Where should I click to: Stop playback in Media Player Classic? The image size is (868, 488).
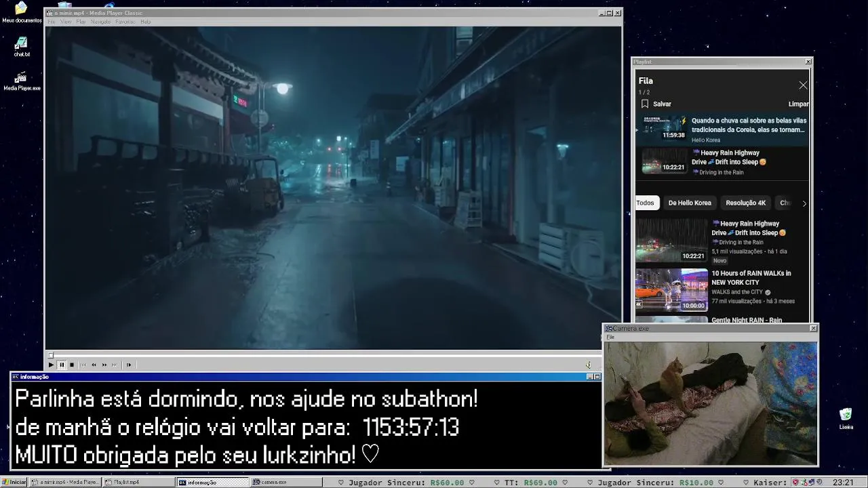click(72, 365)
